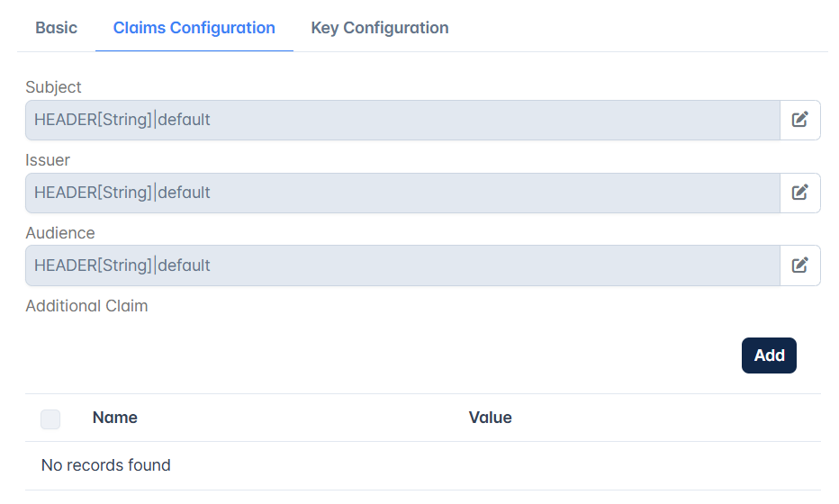Add a new additional claim
839x504 pixels.
769,355
